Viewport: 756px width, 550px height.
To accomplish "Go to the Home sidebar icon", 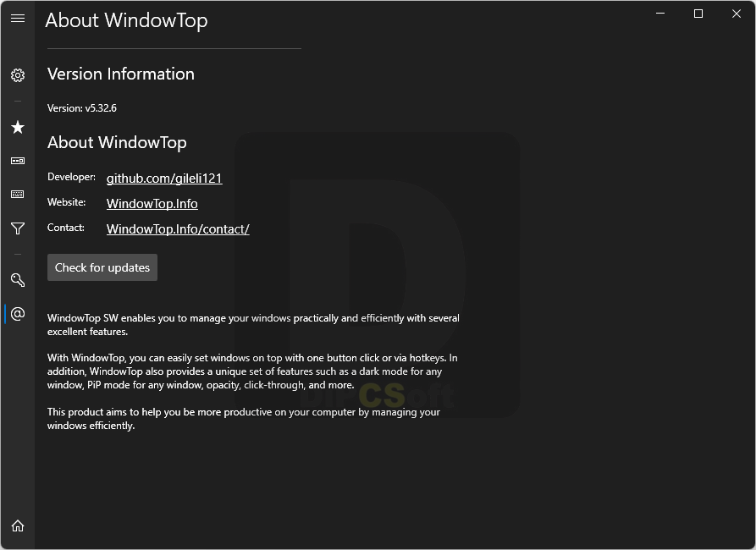I will (x=18, y=525).
